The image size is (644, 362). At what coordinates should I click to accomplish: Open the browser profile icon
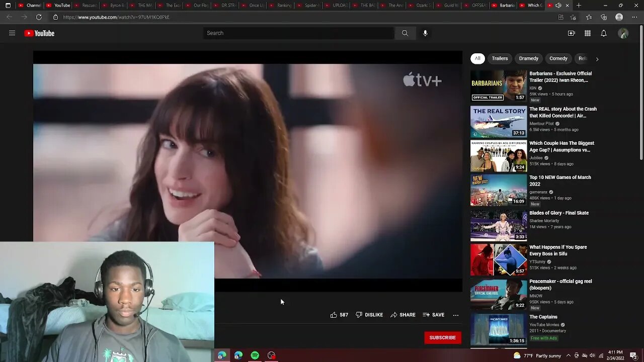click(619, 17)
